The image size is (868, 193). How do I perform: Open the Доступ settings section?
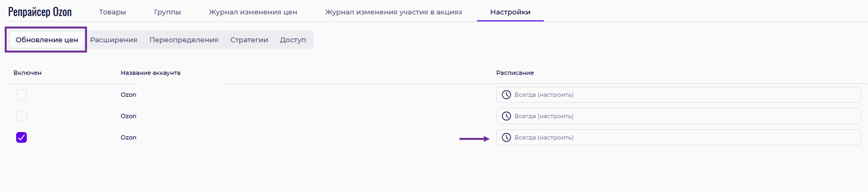[293, 40]
